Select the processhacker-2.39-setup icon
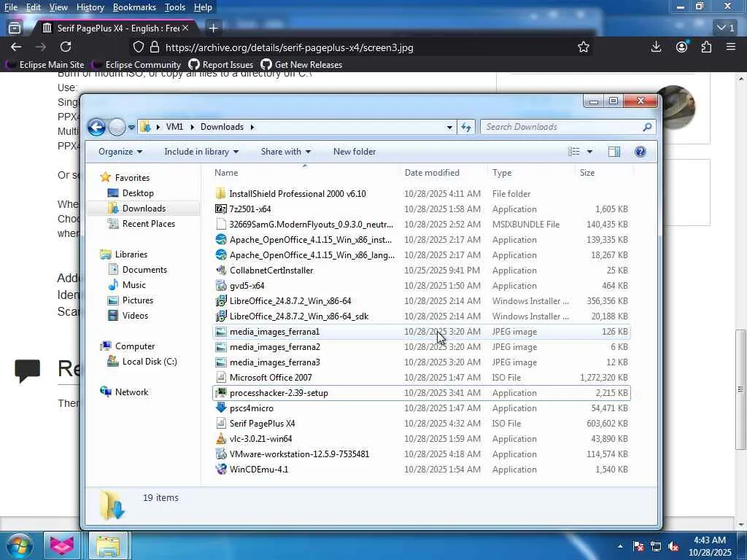The width and height of the screenshot is (747, 560). point(220,393)
